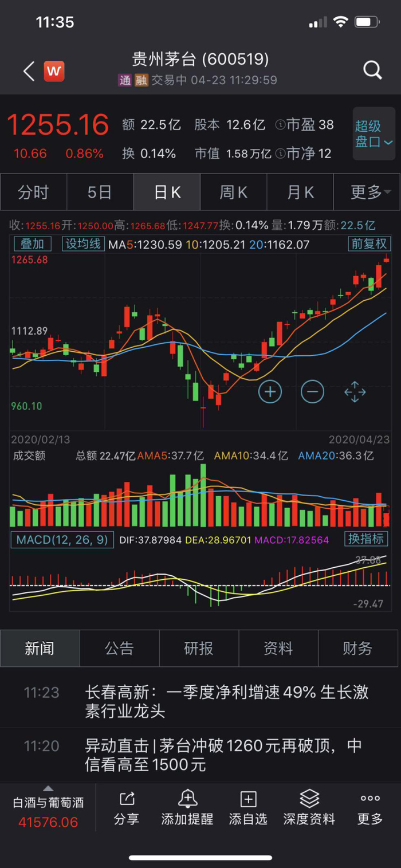401x868 pixels.
Task: Tap chart start date 2020/02/13
Action: pyautogui.click(x=41, y=439)
